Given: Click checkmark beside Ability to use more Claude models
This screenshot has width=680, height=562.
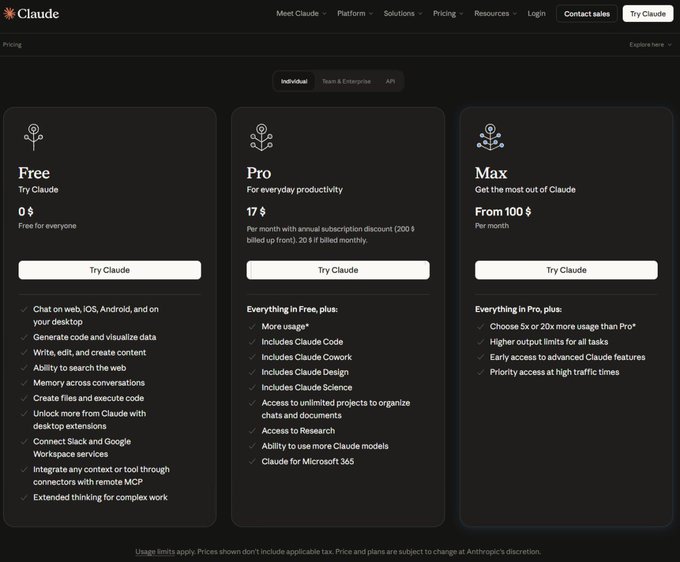Looking at the screenshot, I should [252, 446].
